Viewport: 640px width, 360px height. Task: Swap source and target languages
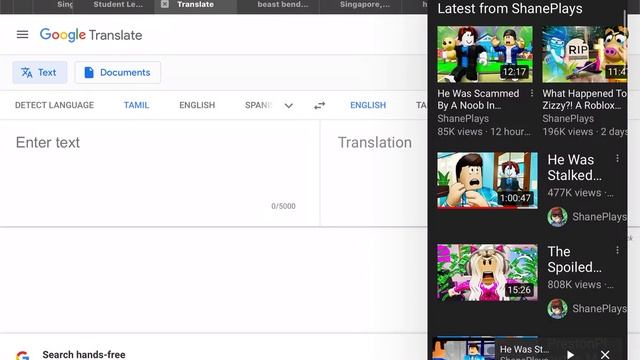point(320,106)
